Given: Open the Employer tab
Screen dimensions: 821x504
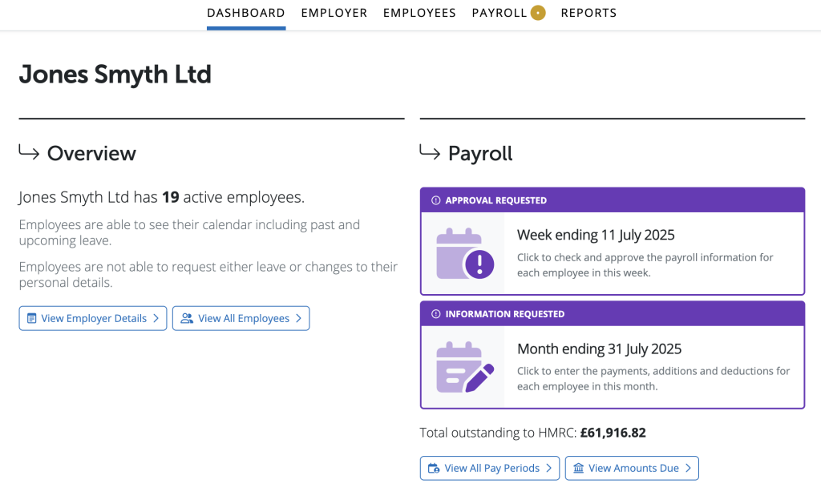Looking at the screenshot, I should point(334,13).
